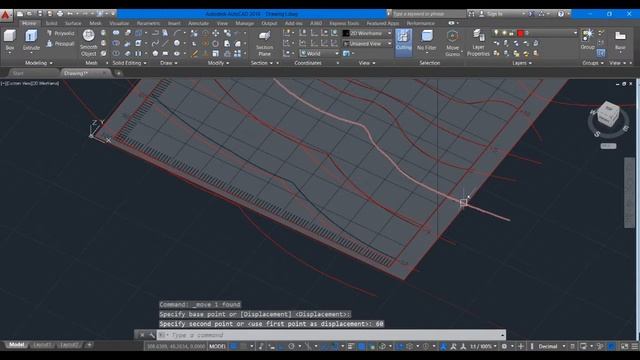Select the Box solid tool
Screen dimensions: 640x360
9,40
